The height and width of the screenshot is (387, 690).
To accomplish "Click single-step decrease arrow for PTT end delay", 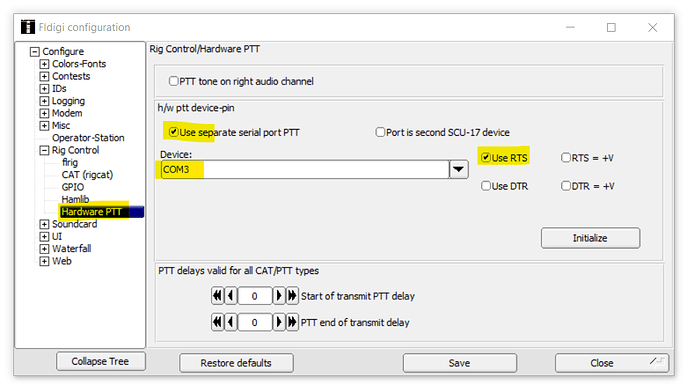I will [231, 322].
